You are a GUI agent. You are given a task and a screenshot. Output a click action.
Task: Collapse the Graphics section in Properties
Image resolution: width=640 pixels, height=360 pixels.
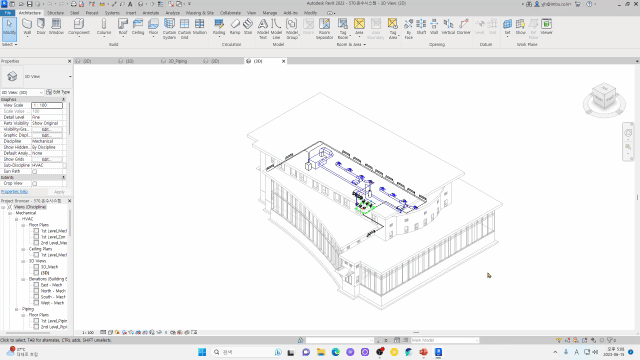63,99
